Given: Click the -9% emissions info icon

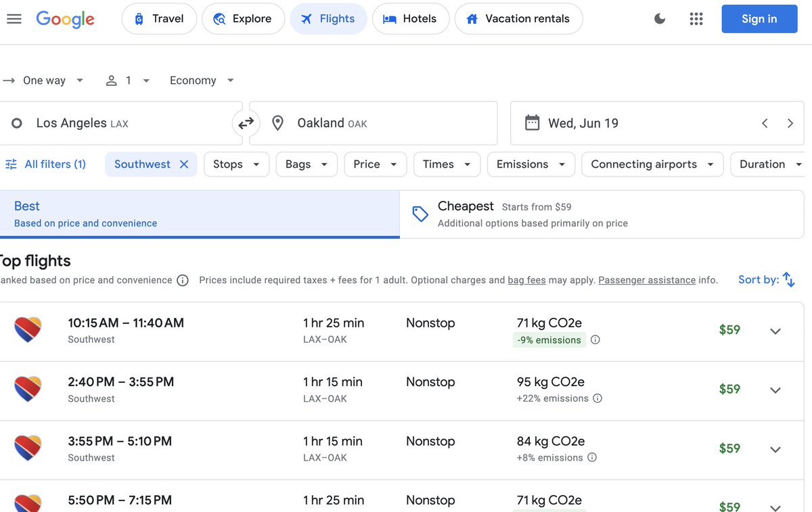Looking at the screenshot, I should (595, 340).
